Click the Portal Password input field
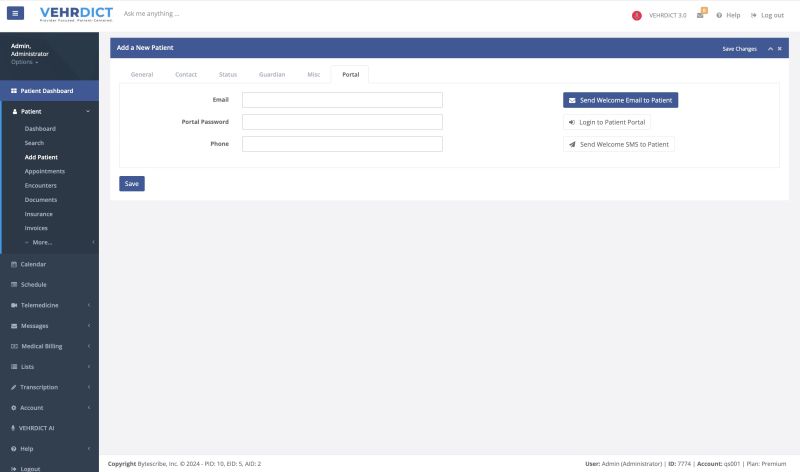800x472 pixels. tap(342, 122)
